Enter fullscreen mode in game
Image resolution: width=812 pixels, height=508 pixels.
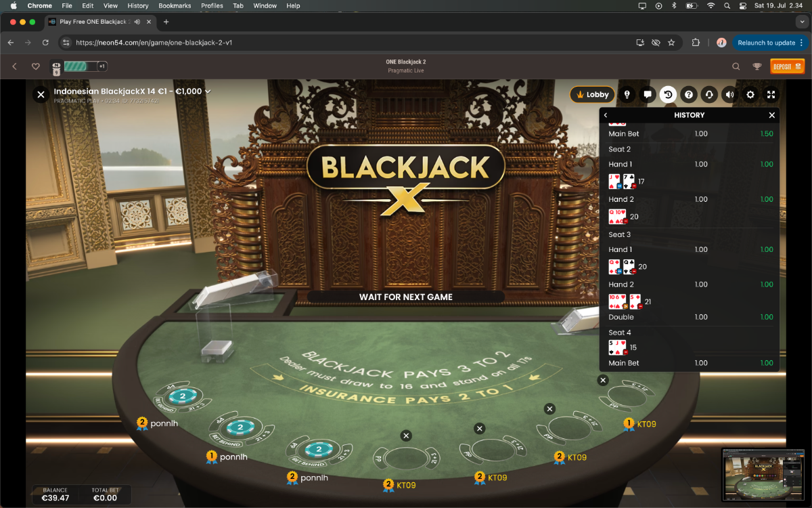(771, 95)
